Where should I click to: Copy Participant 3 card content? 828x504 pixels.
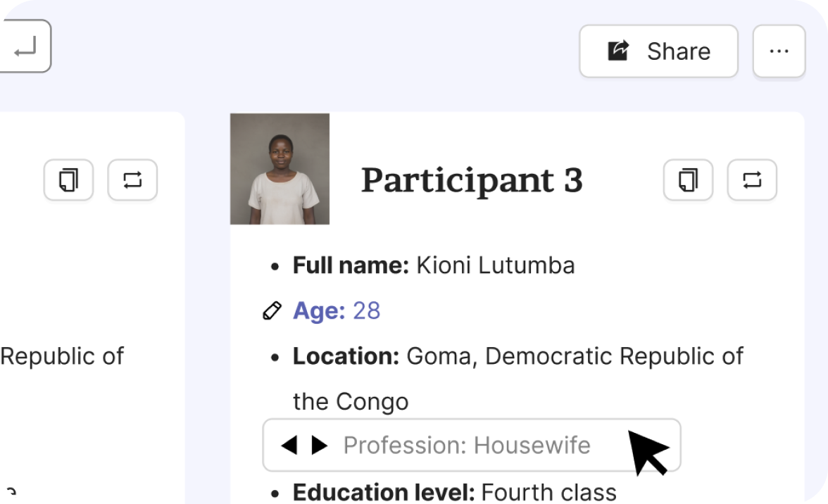688,180
